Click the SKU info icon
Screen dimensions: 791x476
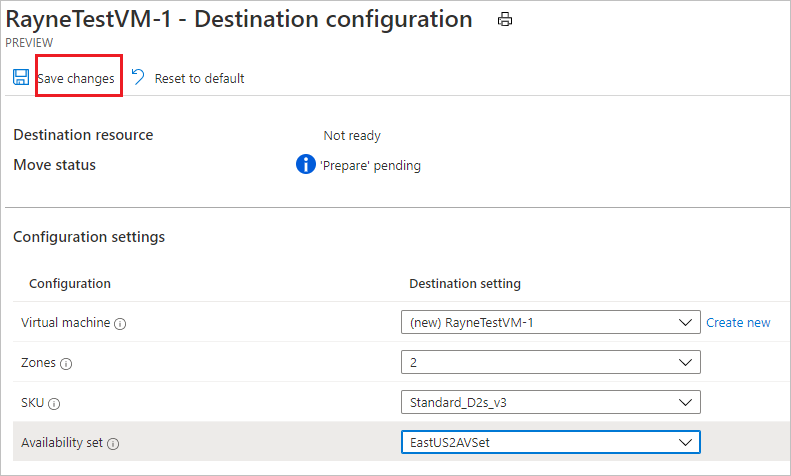coord(54,403)
